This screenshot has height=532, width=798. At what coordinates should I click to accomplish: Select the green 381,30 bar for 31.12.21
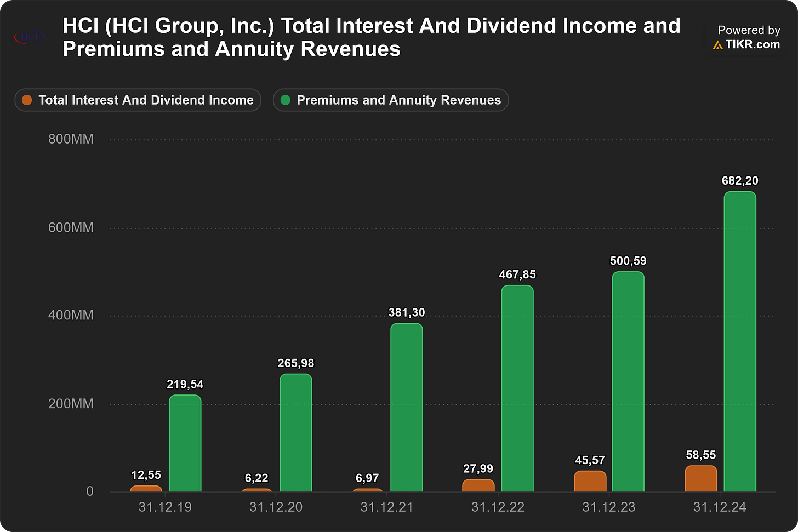coord(407,408)
